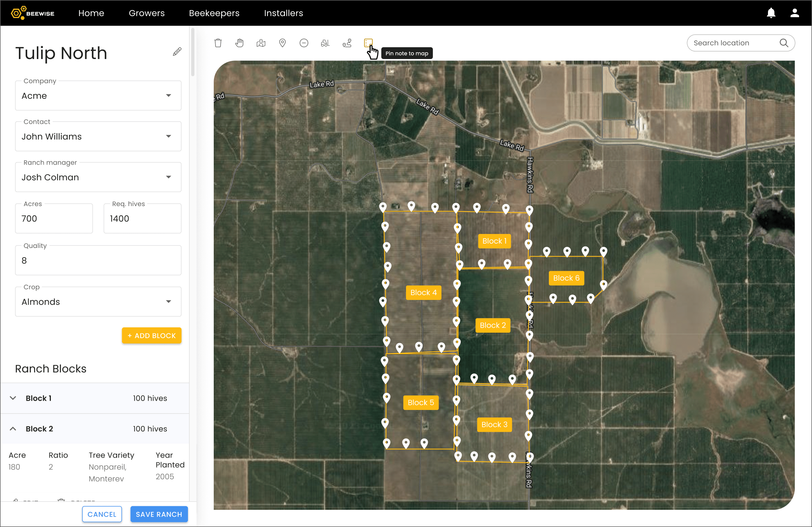The image size is (812, 527).
Task: Select the hand pan tool
Action: click(x=240, y=43)
